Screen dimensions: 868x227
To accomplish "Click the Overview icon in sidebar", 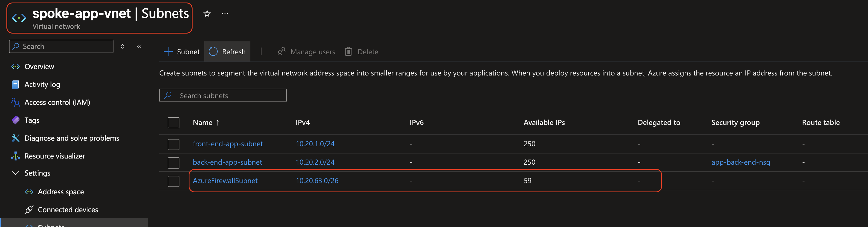I will coord(15,67).
